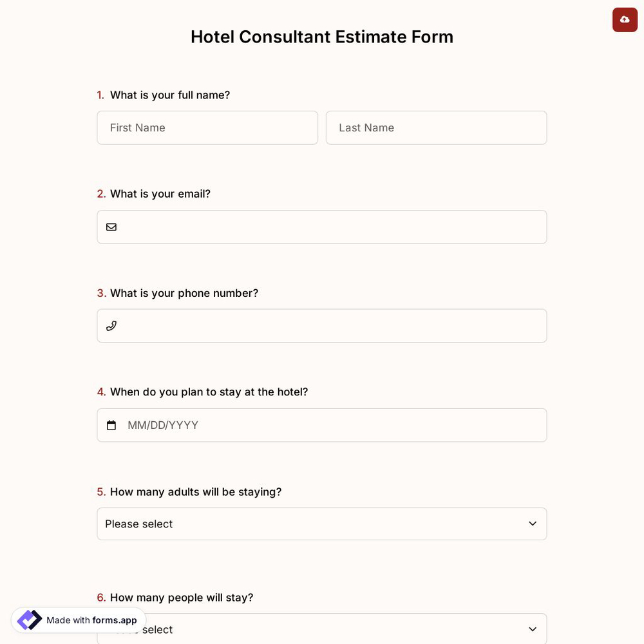Open the date picker for hotel stay date
Viewport: 644px width, 644px height.
(321, 424)
